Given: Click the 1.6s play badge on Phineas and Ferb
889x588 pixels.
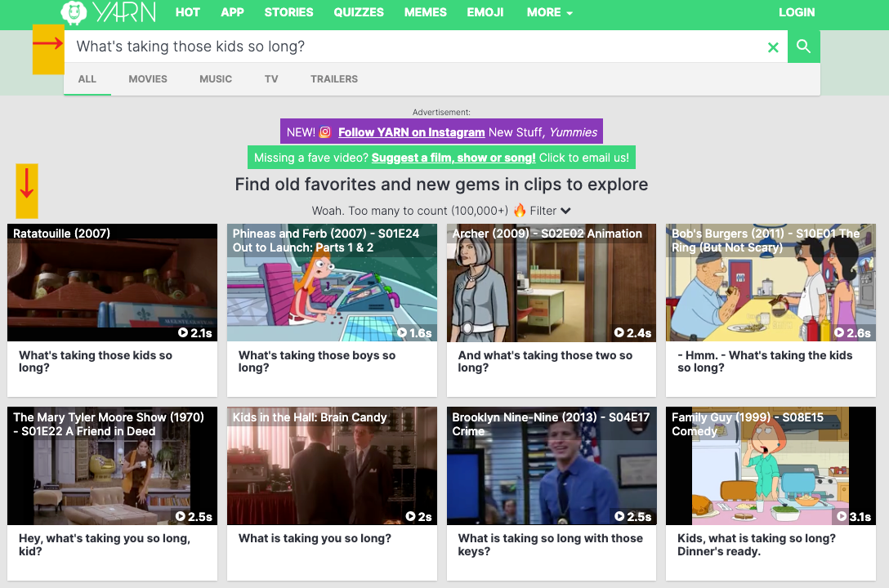Looking at the screenshot, I should point(414,333).
